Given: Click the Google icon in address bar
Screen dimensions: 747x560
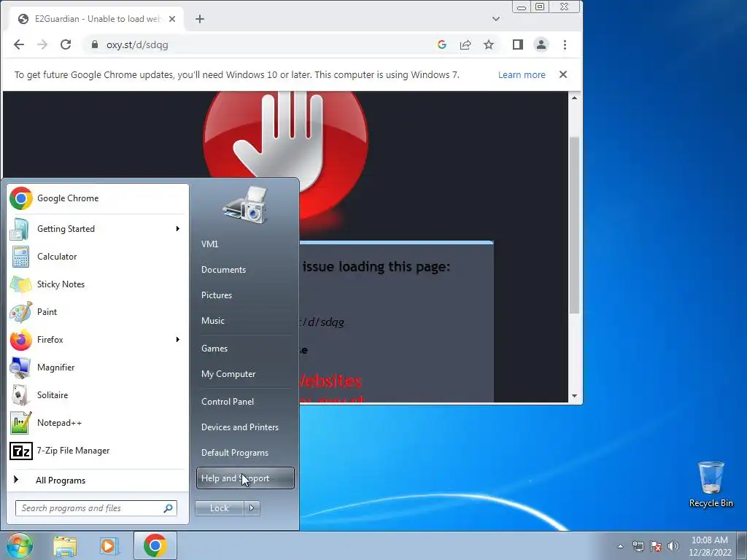Looking at the screenshot, I should [x=442, y=44].
